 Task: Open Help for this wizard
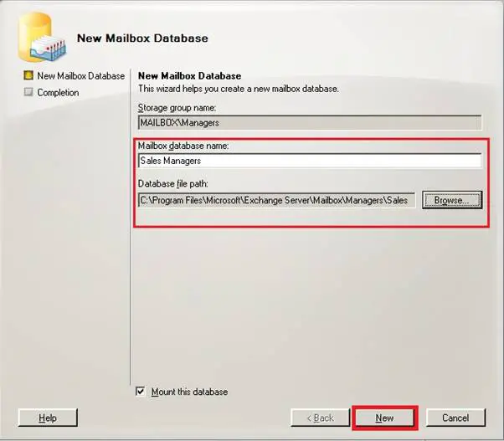click(x=48, y=418)
